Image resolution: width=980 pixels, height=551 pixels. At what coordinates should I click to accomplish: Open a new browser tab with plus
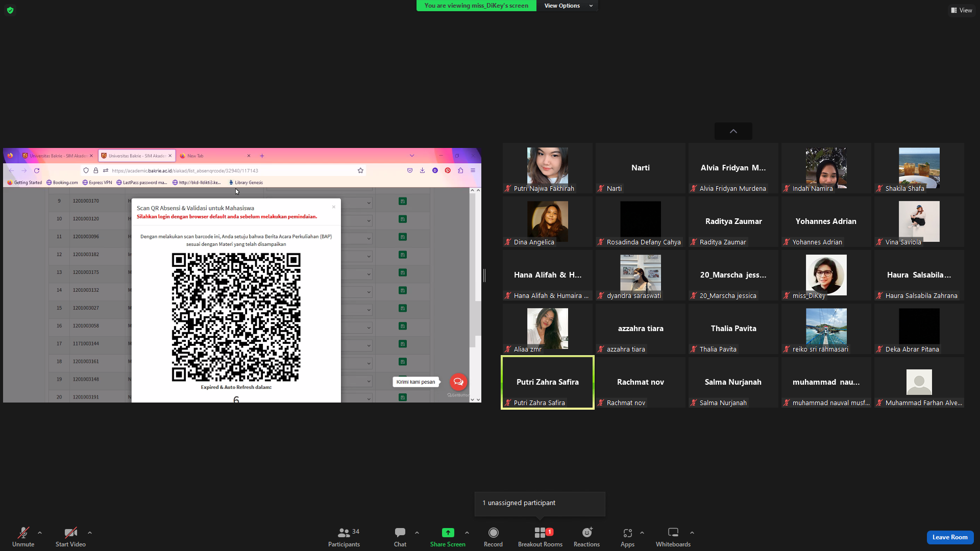tap(262, 156)
